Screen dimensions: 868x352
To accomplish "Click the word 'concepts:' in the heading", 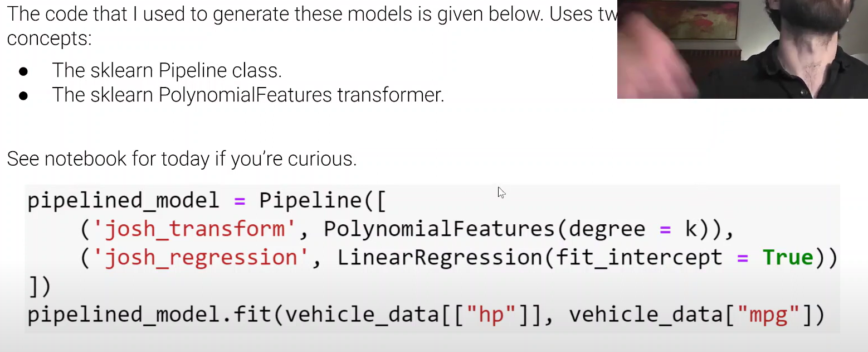I will (x=50, y=38).
